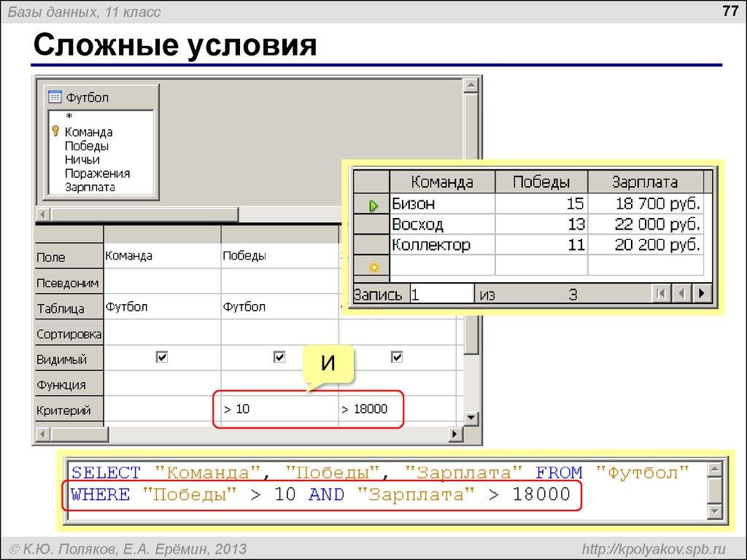Toggle the visibility checkbox in the Победы column

pos(279,357)
